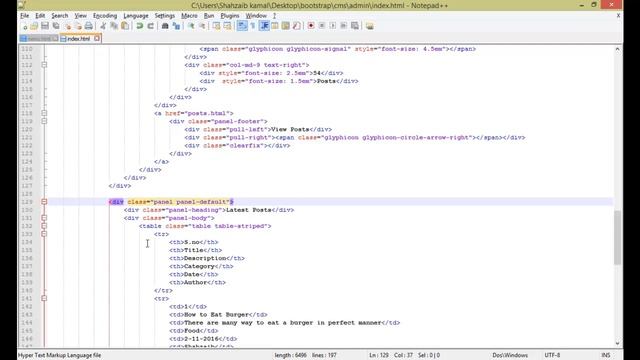Collapse the panel-body fold at line 131

[44, 218]
